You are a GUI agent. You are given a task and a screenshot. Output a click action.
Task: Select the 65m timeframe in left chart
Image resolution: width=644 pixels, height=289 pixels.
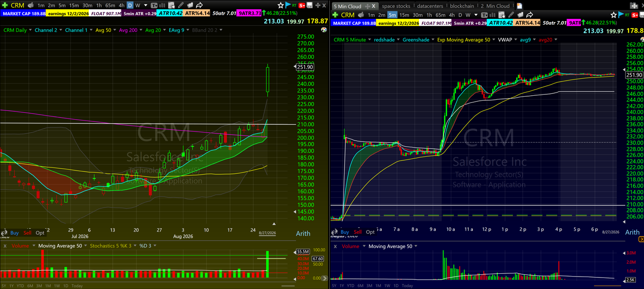point(110,5)
